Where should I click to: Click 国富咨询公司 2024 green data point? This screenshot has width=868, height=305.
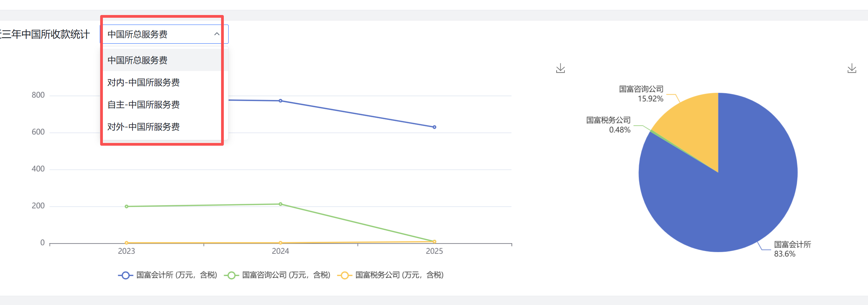(280, 204)
